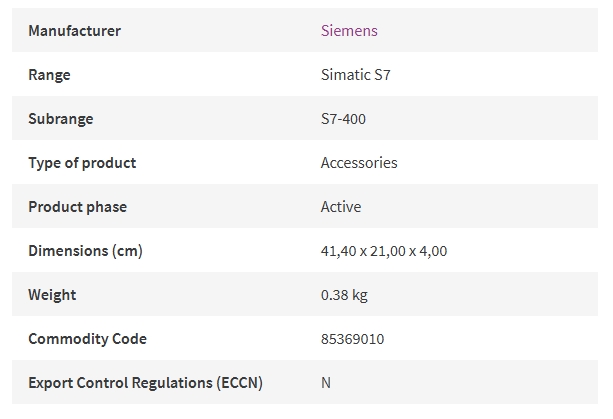The width and height of the screenshot is (613, 419).
Task: Click the Simatic S7 range value
Action: 355,75
